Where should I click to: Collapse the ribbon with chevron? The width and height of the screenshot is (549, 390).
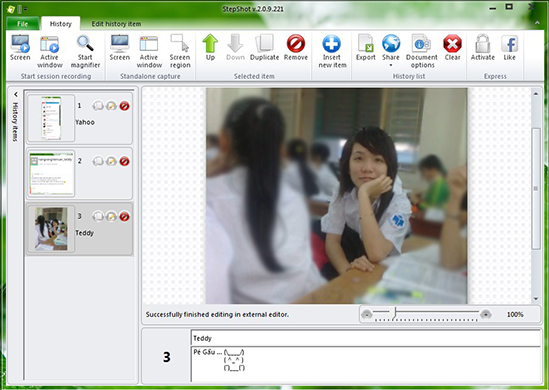(x=537, y=23)
